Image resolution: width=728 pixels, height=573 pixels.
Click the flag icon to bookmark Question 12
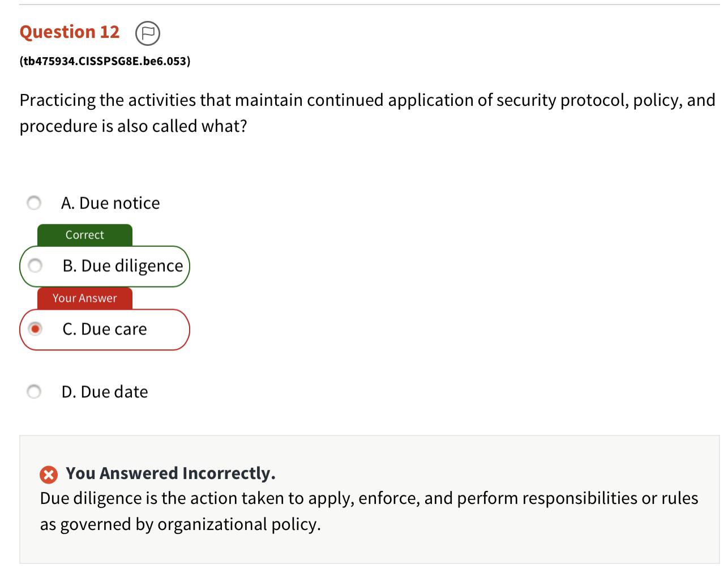pyautogui.click(x=147, y=34)
